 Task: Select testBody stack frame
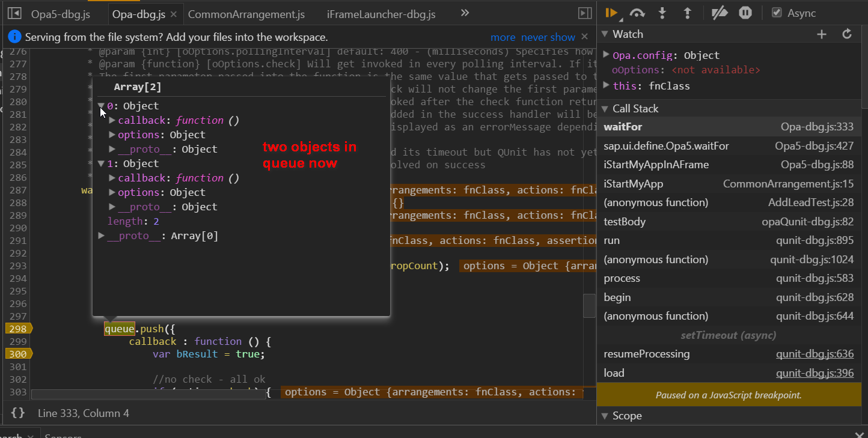click(x=729, y=222)
